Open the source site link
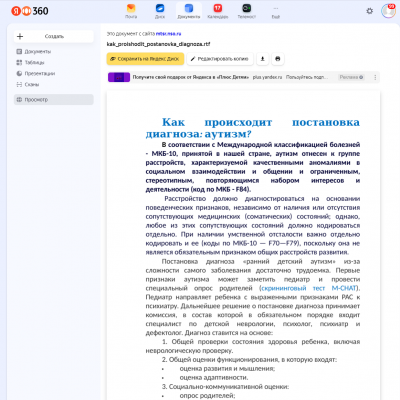Image resolution: width=400 pixels, height=400 pixels. click(x=168, y=34)
